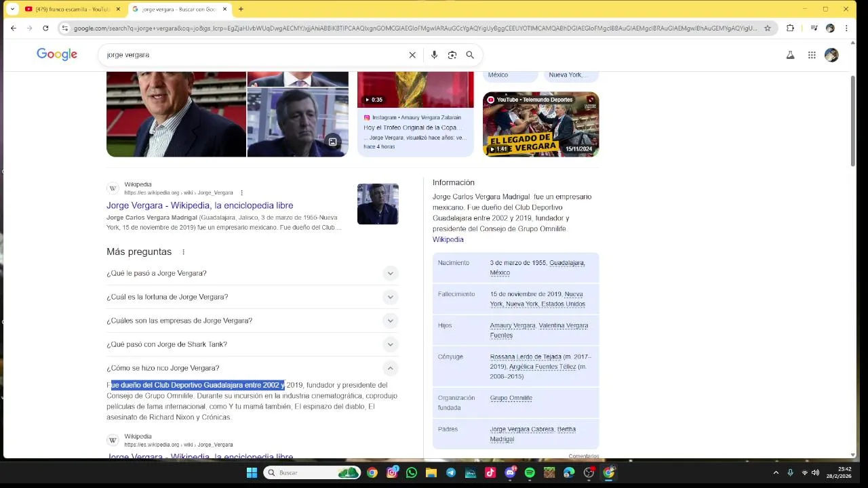Select the jorge vergara Google tab
This screenshot has width=868, height=488.
(180, 9)
